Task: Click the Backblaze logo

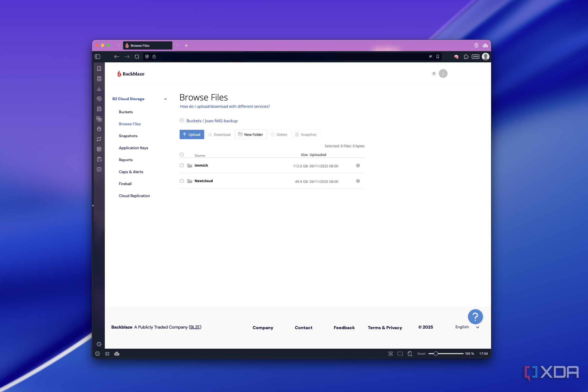Action: (x=131, y=74)
